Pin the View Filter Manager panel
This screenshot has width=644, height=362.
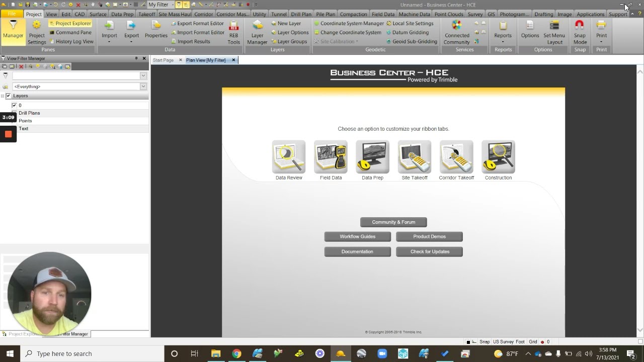(136, 58)
